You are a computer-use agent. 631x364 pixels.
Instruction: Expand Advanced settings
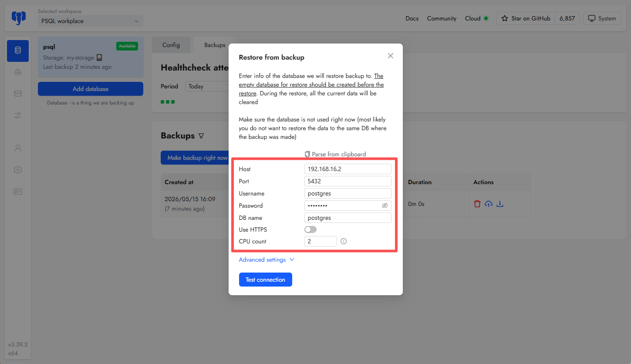pos(267,260)
